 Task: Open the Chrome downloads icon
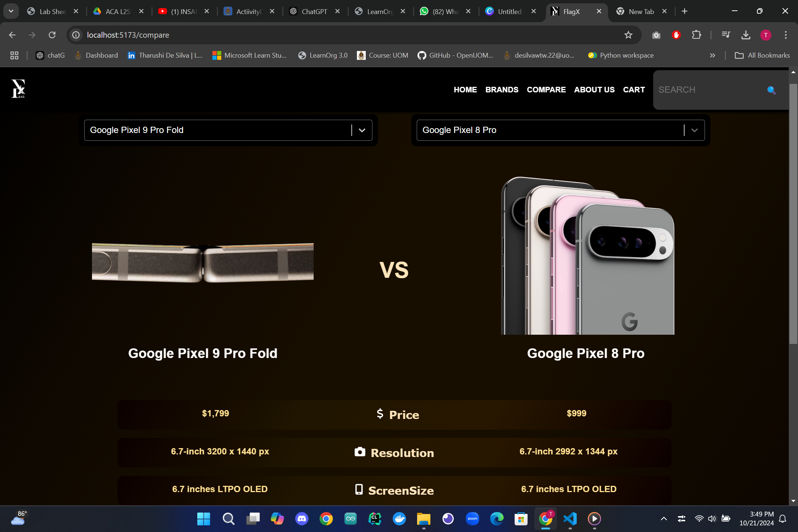[746, 35]
